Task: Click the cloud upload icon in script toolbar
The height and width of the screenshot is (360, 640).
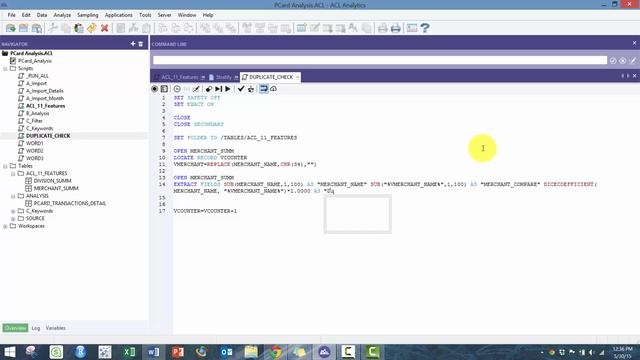Action: 273,89
